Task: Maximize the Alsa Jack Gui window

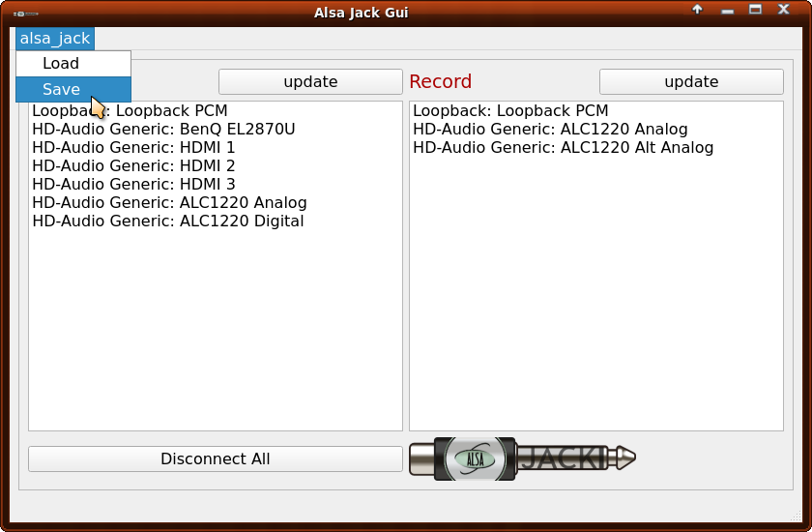Action: point(756,10)
